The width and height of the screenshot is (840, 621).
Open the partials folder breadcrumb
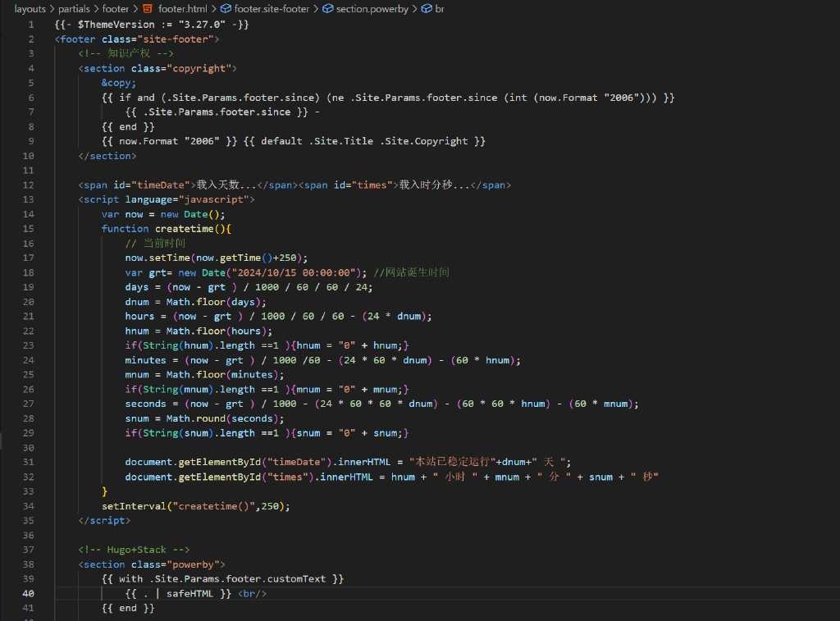tap(74, 8)
